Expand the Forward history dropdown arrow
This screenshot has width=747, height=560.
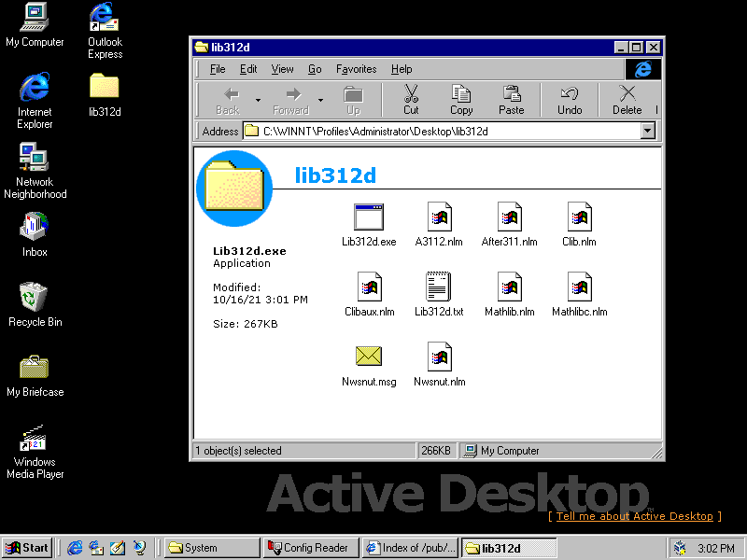point(320,100)
